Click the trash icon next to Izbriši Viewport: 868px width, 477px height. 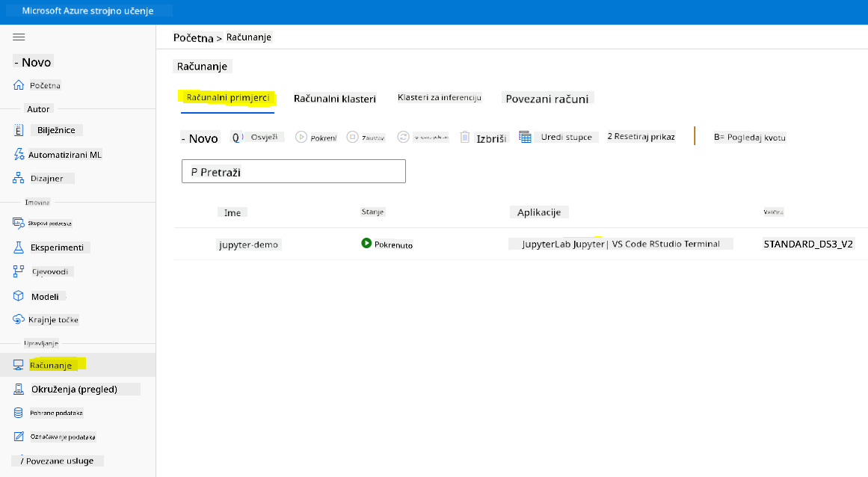[x=465, y=138]
